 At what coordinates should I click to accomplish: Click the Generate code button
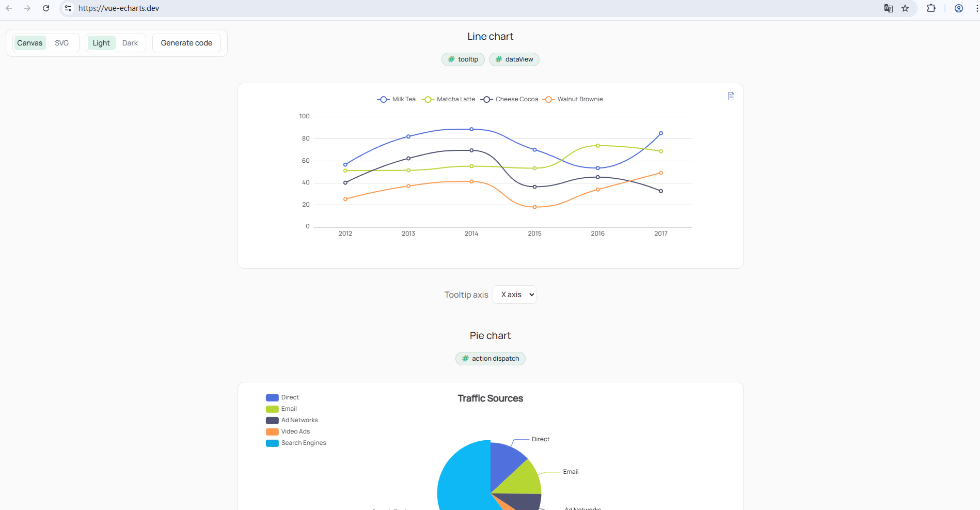[x=186, y=43]
